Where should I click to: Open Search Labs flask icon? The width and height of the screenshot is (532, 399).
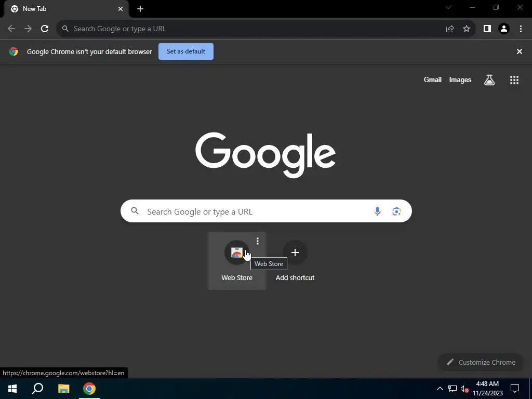(489, 80)
